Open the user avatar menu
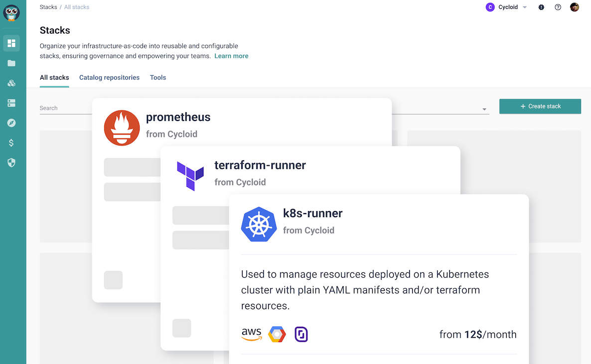The height and width of the screenshot is (364, 591). pos(575,7)
